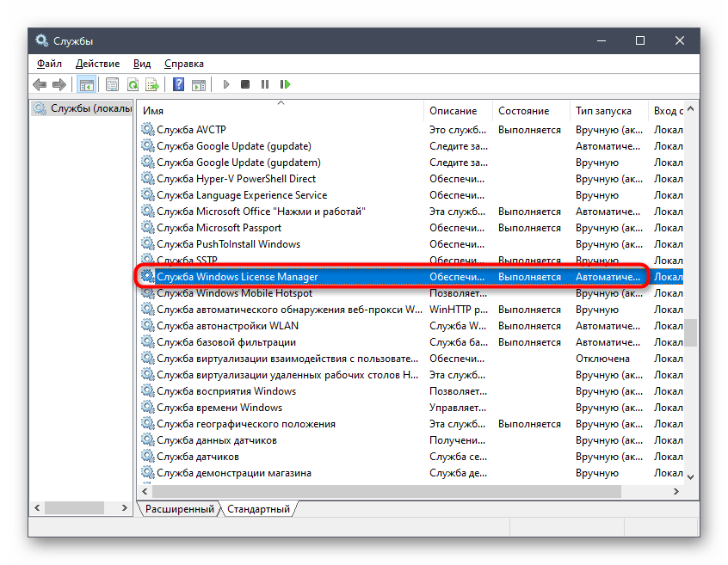Click gear icon of Служба датчиков
Viewport: 728px width, 565px height.
(148, 456)
